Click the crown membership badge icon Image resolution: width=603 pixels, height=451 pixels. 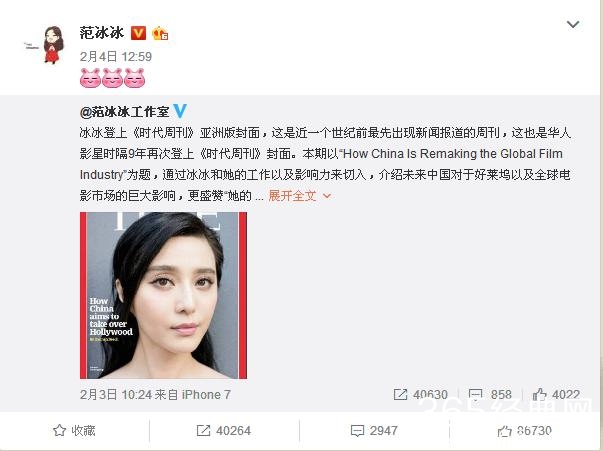[x=160, y=33]
